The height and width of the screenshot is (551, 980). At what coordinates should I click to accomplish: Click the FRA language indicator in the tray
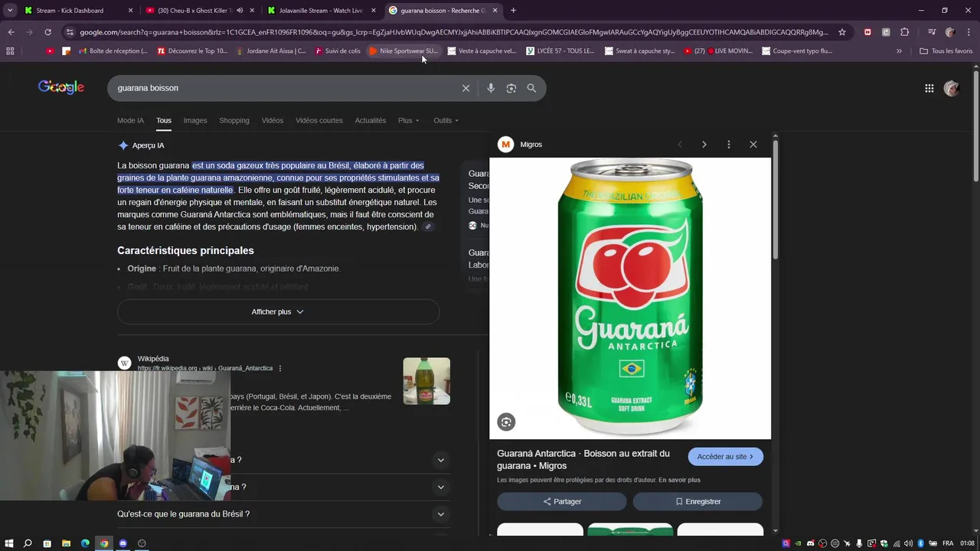click(x=948, y=543)
